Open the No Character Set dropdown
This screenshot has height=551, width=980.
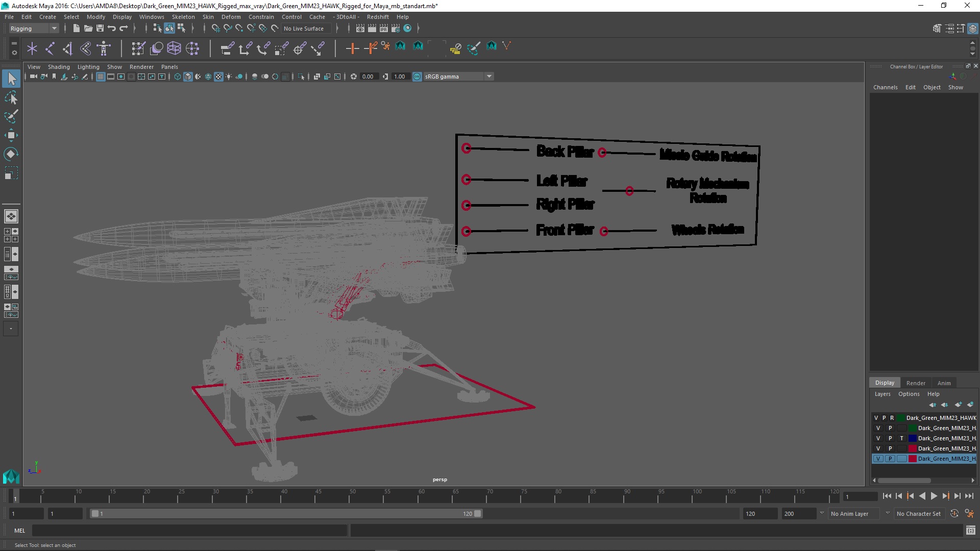(x=919, y=514)
